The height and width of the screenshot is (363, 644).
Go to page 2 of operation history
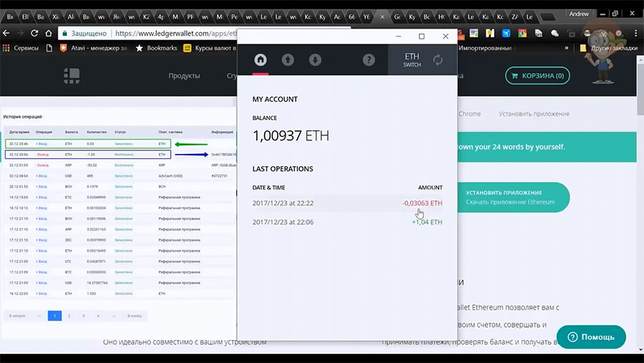coord(69,316)
